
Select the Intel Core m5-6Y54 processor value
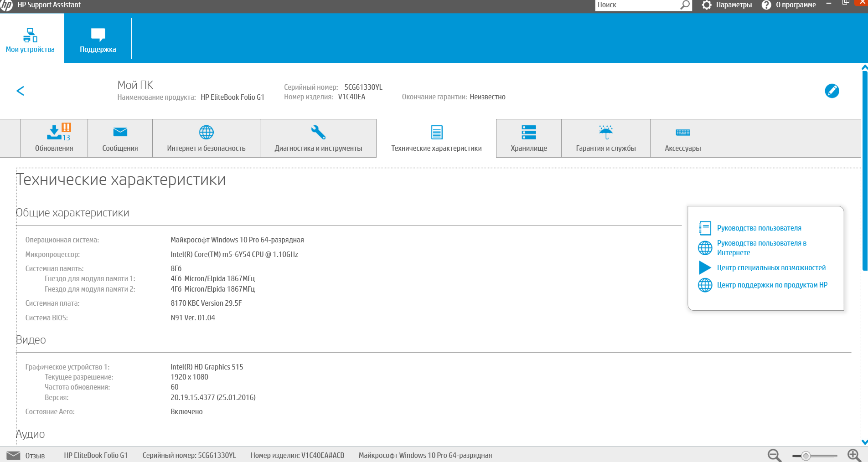click(234, 254)
